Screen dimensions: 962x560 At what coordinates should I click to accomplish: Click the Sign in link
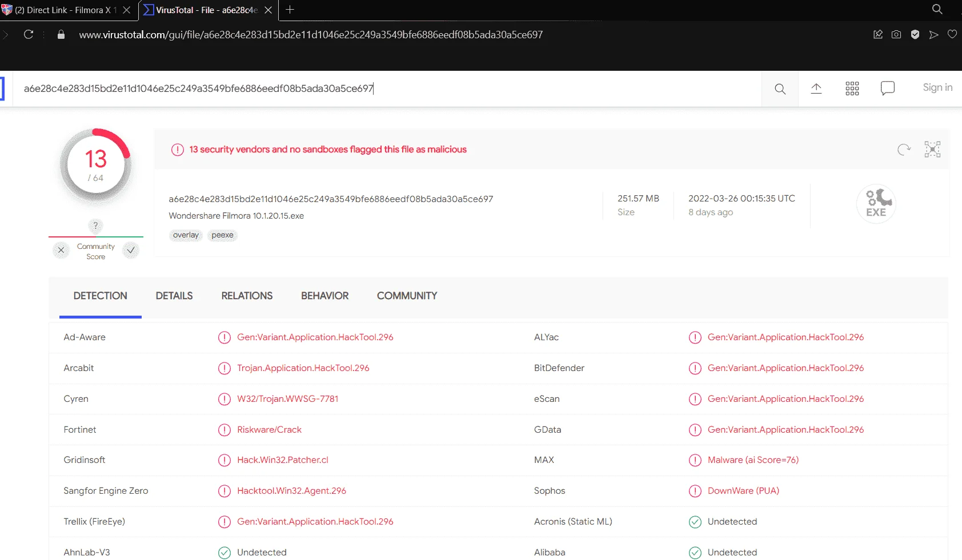(x=937, y=87)
